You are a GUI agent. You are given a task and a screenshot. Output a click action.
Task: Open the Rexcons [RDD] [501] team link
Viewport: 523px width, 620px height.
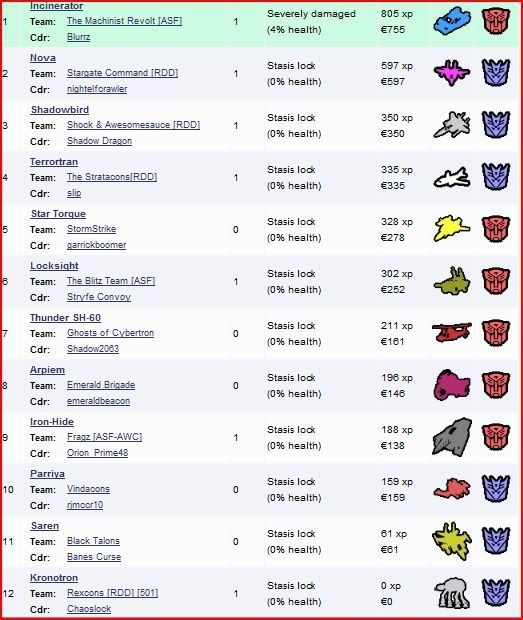coord(112,593)
